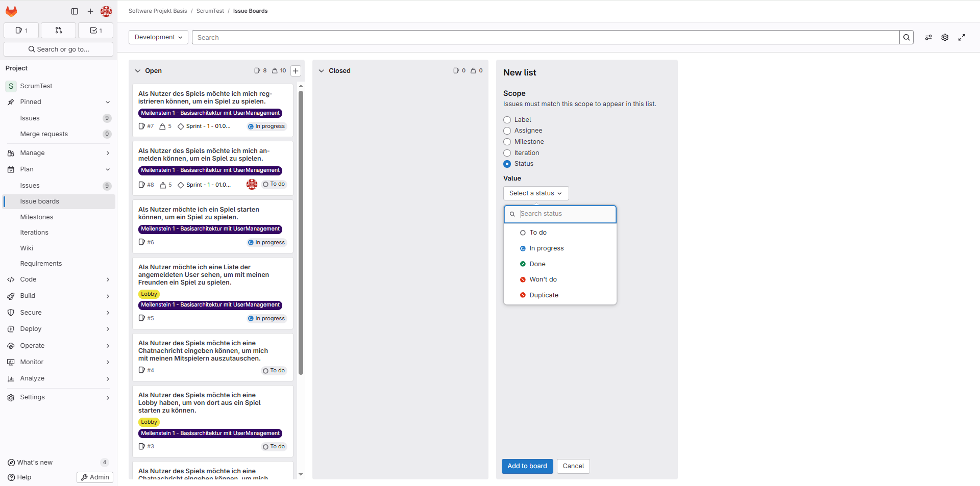Select Won't do status option
The width and height of the screenshot is (980, 486).
tap(543, 279)
